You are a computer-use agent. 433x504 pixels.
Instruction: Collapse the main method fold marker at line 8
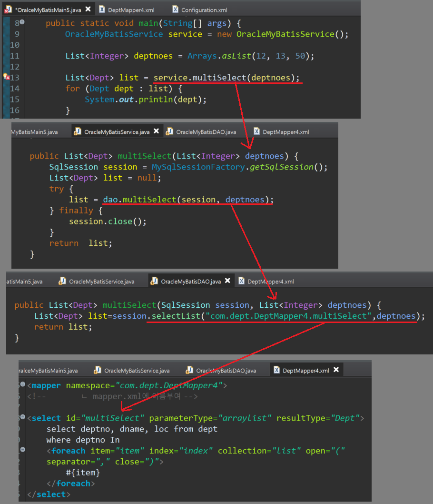pos(22,22)
